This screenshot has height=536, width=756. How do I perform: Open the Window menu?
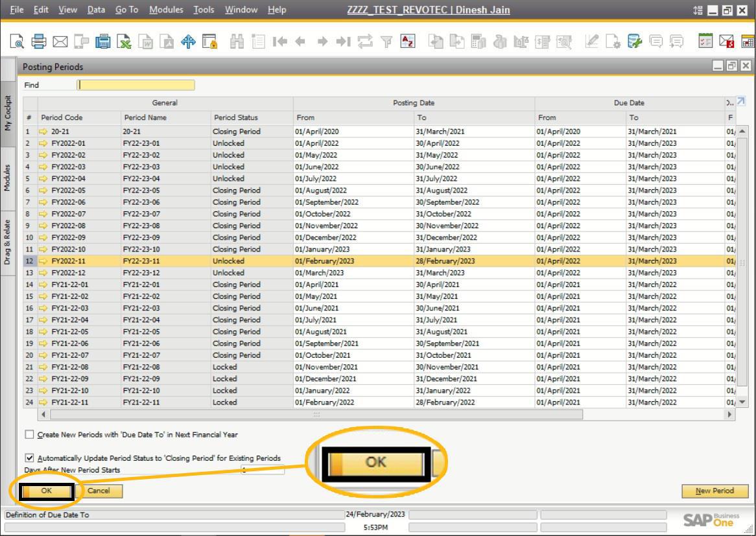point(241,10)
